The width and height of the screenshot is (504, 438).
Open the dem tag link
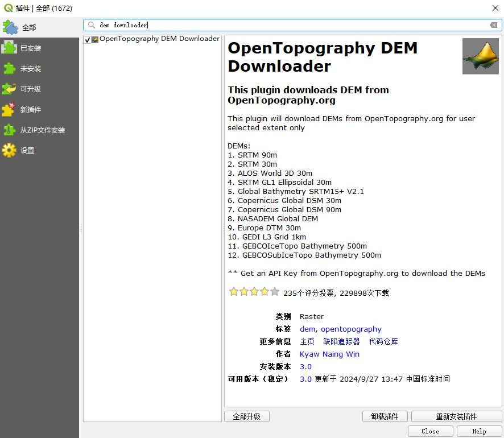click(x=307, y=329)
